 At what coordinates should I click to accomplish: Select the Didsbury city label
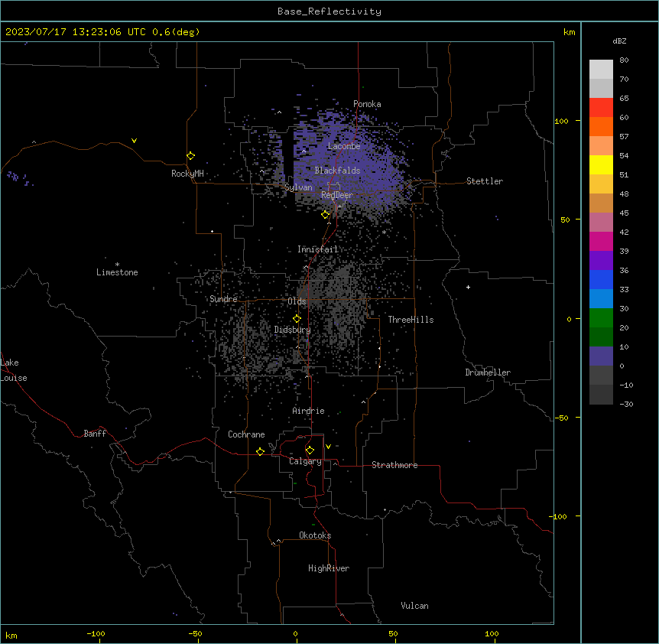(292, 330)
